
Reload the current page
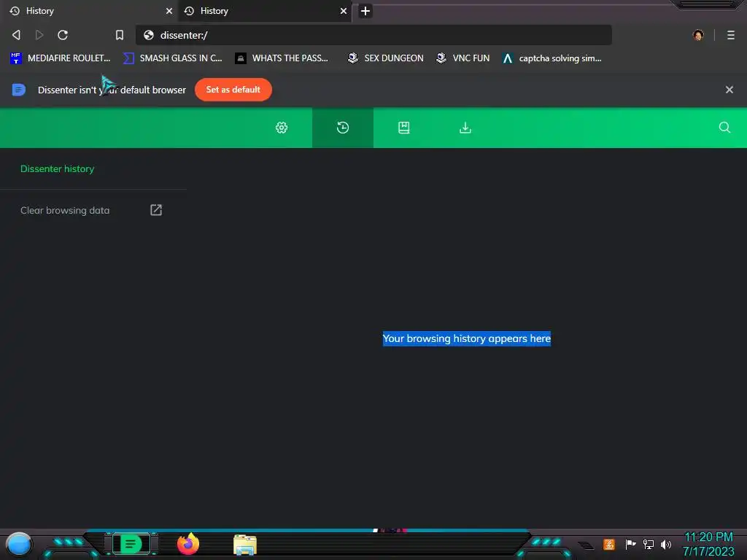coord(63,35)
